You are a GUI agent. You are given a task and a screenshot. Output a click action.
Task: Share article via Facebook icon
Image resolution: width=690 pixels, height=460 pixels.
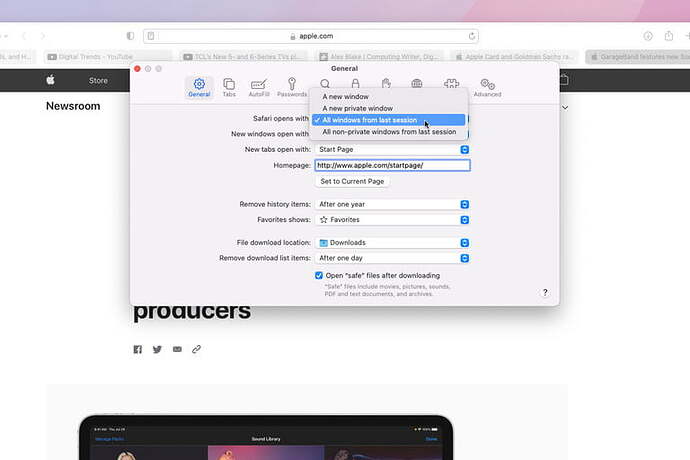138,349
